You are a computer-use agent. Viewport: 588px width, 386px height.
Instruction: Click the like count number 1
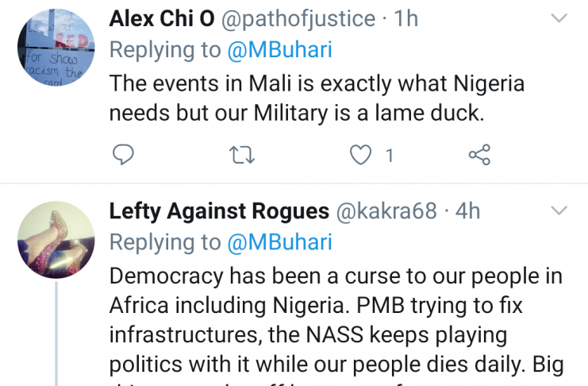(389, 156)
